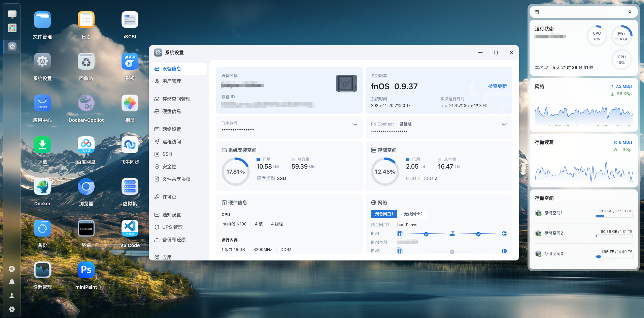Launch the 资源管理 resource monitor app
Screen dimensions: 644x318
tap(42, 270)
